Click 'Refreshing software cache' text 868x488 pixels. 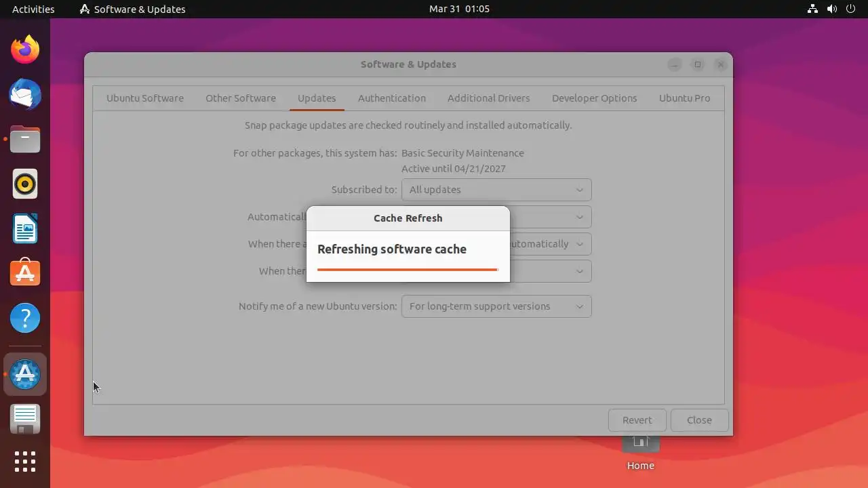[392, 249]
